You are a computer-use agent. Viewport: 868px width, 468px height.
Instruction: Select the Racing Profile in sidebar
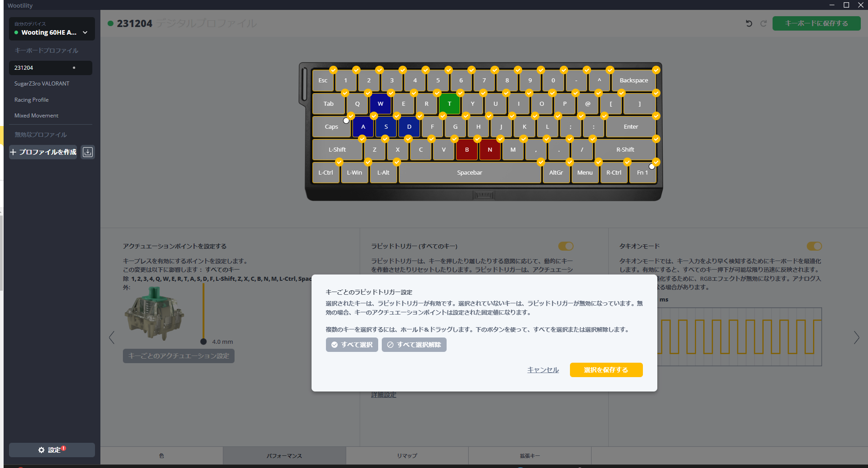32,100
